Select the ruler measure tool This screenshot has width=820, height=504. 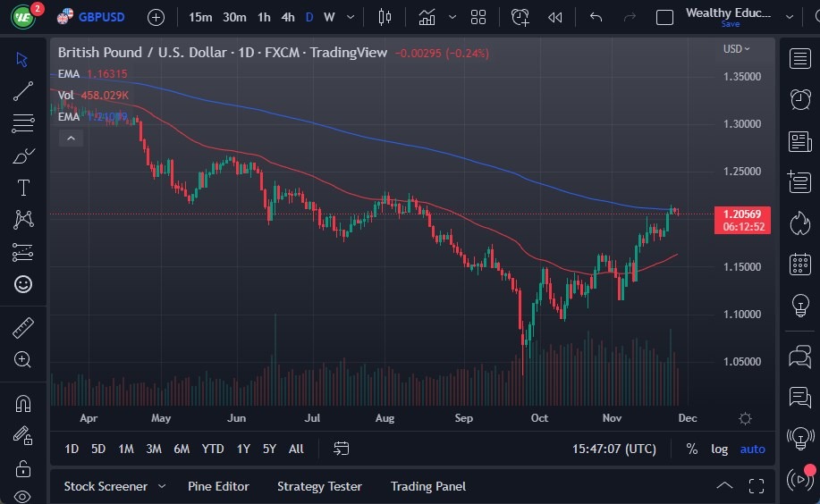[23, 328]
